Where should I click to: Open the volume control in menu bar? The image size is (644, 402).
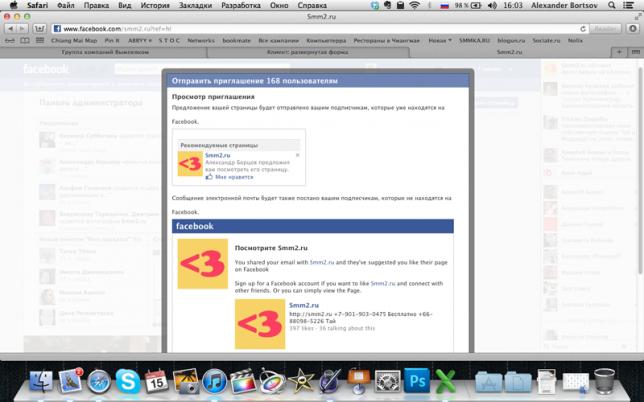492,5
